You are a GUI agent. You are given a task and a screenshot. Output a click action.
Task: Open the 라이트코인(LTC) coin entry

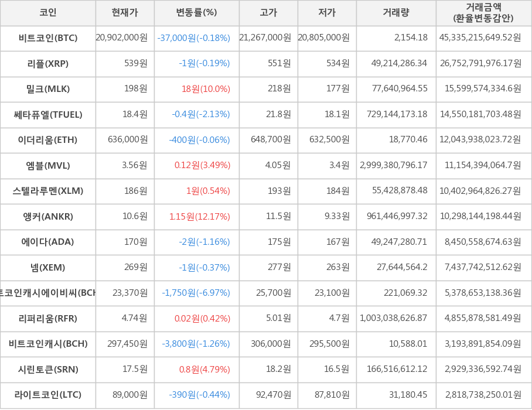point(48,395)
